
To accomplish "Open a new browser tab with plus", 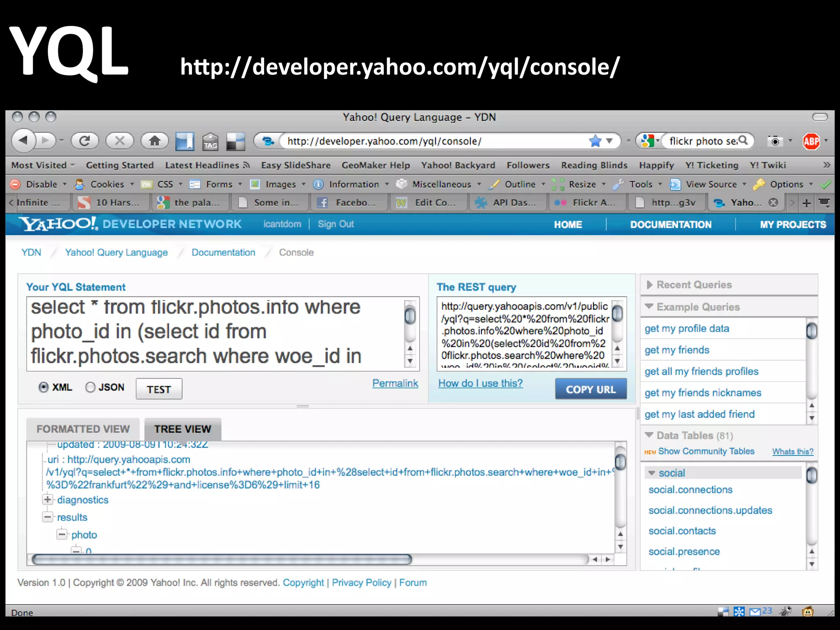I will click(806, 203).
